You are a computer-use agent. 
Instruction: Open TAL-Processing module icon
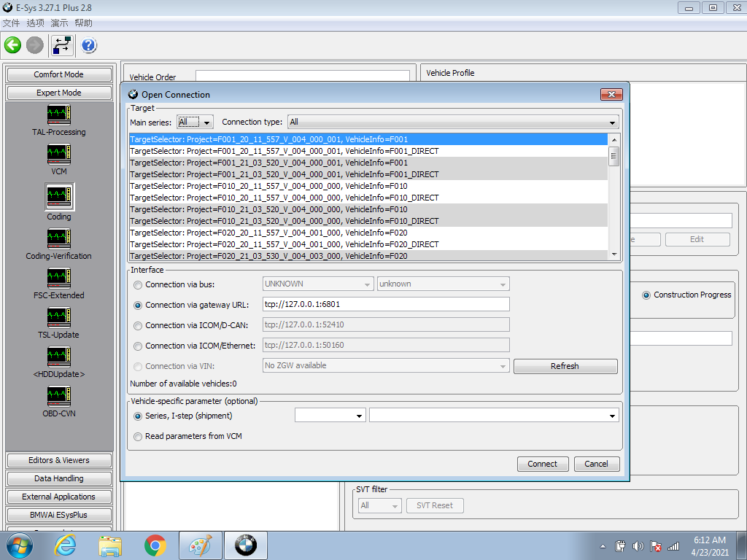coord(58,114)
